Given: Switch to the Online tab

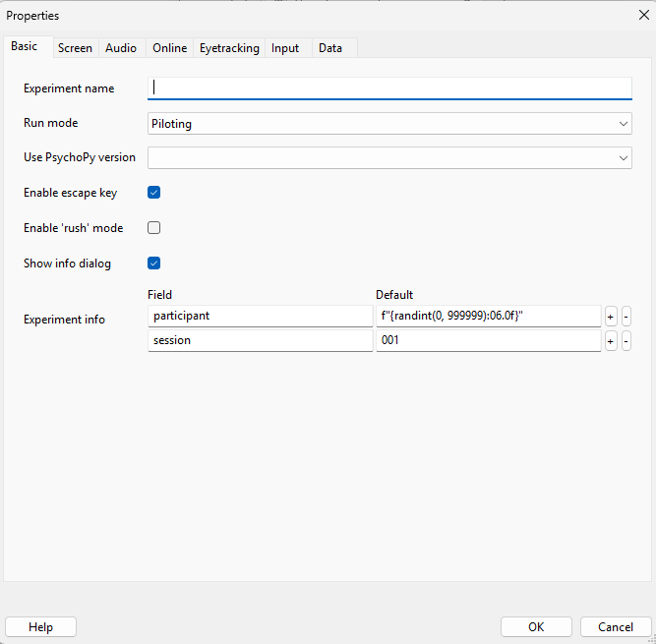Looking at the screenshot, I should point(169,48).
